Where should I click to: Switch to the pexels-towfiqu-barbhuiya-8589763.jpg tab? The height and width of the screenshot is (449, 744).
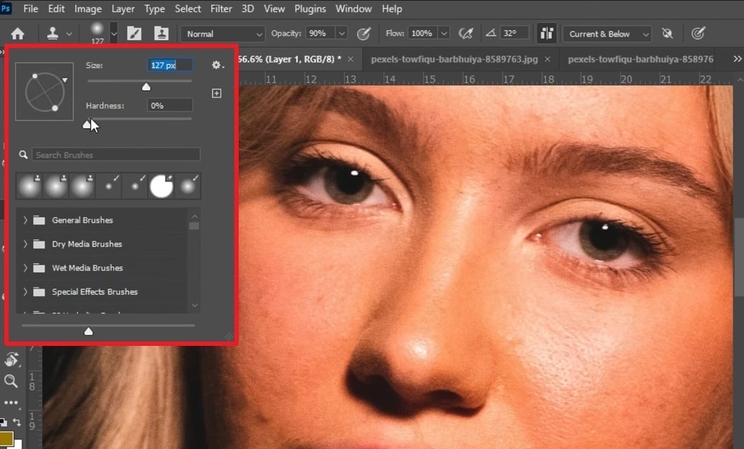coord(453,59)
